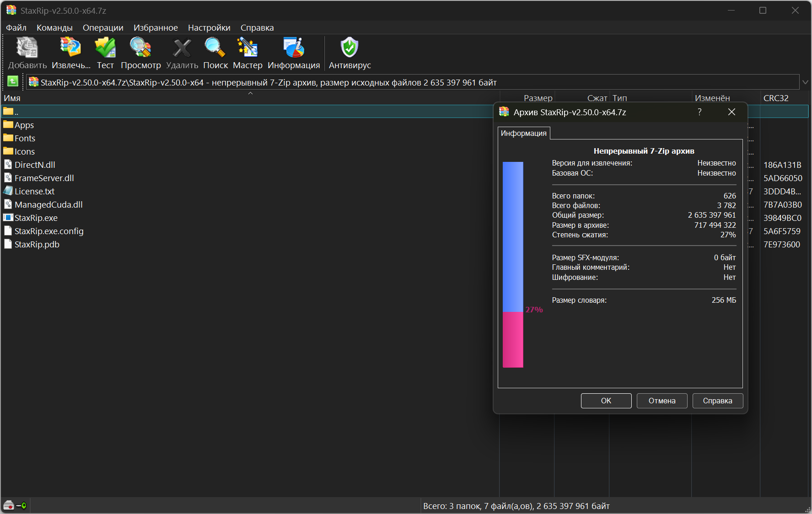812x514 pixels.
Task: Start the Антивирус scan icon
Action: [350, 48]
